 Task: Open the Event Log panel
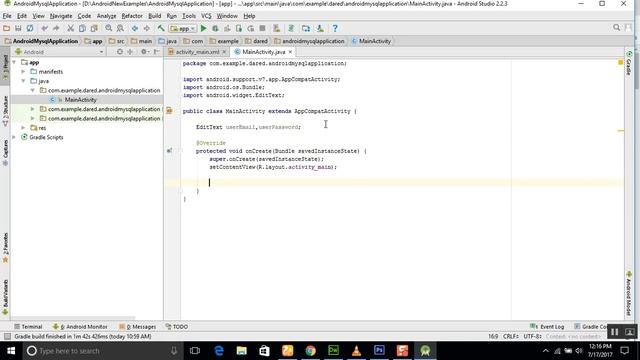pos(547,327)
